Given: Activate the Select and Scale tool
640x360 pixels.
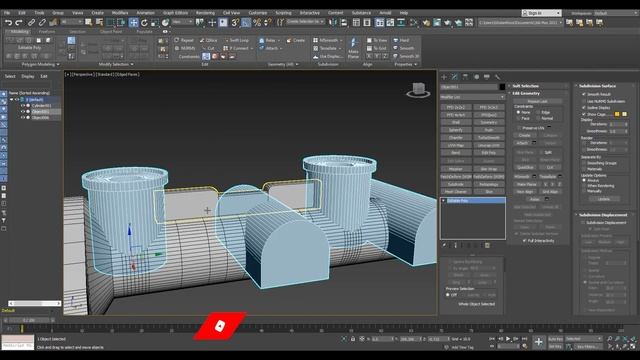Looking at the screenshot, I should point(155,23).
